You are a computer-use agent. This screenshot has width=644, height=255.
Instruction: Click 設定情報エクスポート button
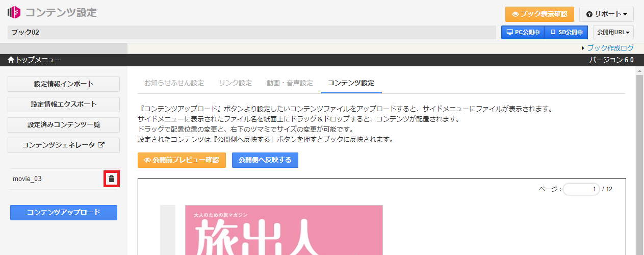(x=64, y=104)
